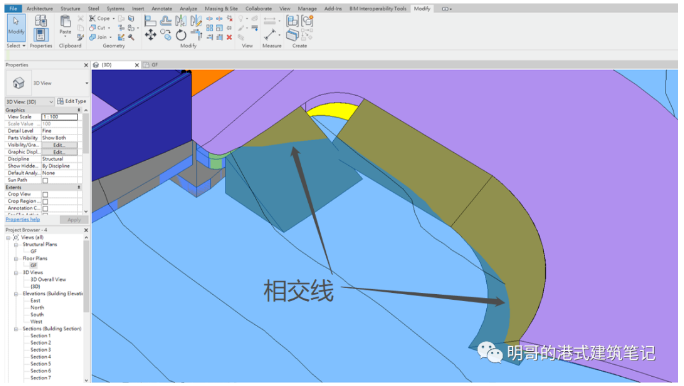Image resolution: width=684 pixels, height=386 pixels.
Task: Click the Type Properties icon
Action: 41,20
